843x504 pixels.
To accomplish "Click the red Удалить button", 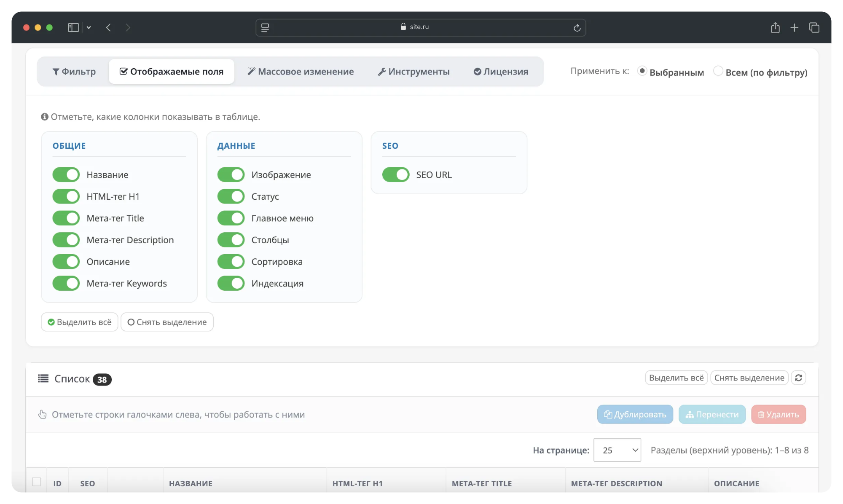I will (779, 414).
